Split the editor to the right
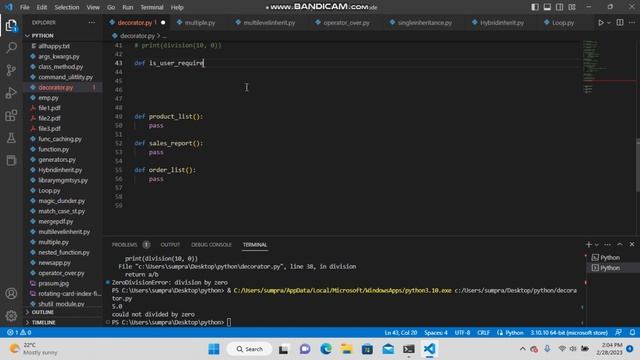 (x=620, y=22)
